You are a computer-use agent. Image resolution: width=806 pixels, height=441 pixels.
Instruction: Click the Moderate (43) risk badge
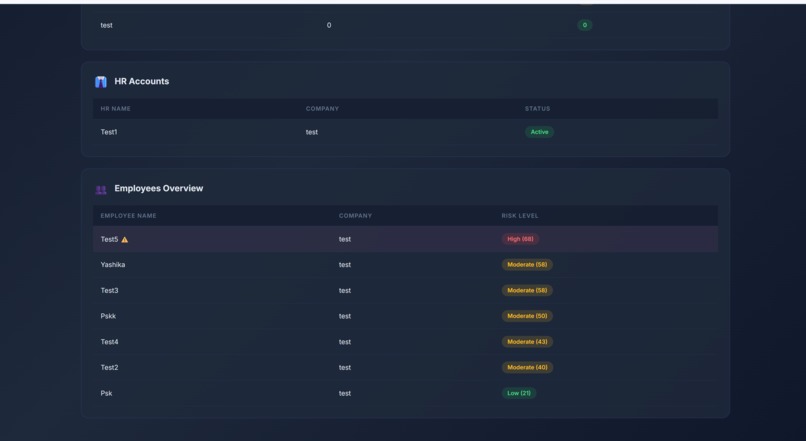point(527,342)
